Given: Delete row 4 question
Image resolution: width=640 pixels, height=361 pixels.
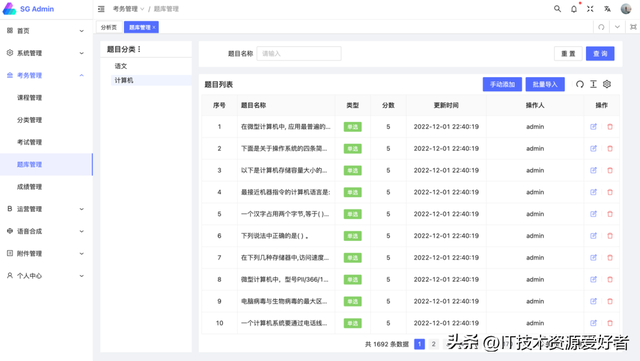Looking at the screenshot, I should [x=610, y=192].
